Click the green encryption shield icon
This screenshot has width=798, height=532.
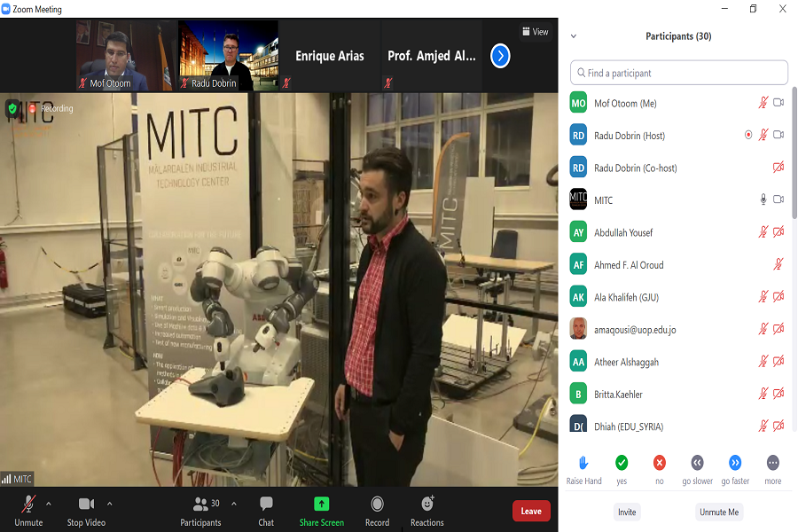[12, 108]
